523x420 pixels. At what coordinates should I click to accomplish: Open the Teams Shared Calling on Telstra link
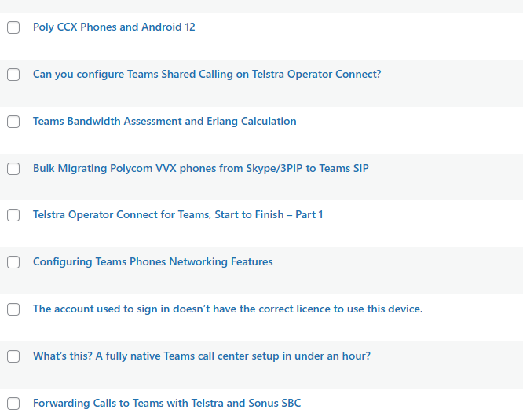pyautogui.click(x=207, y=74)
